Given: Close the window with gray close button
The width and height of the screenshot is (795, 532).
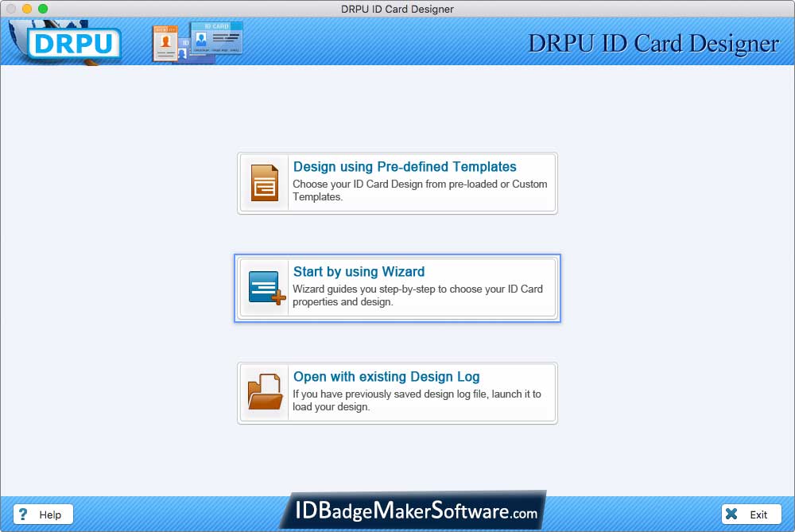Looking at the screenshot, I should pyautogui.click(x=10, y=9).
